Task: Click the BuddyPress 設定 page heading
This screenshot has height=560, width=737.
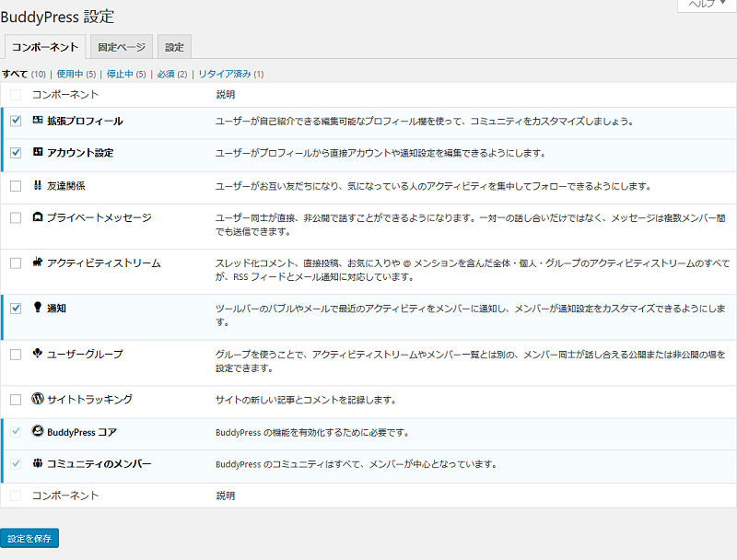Action: 57,17
